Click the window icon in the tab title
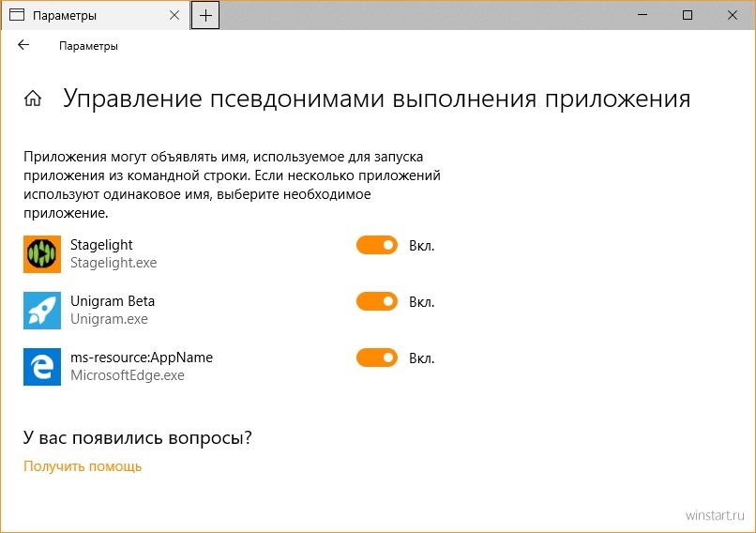Screen dimensions: 756x533 coord(17,15)
